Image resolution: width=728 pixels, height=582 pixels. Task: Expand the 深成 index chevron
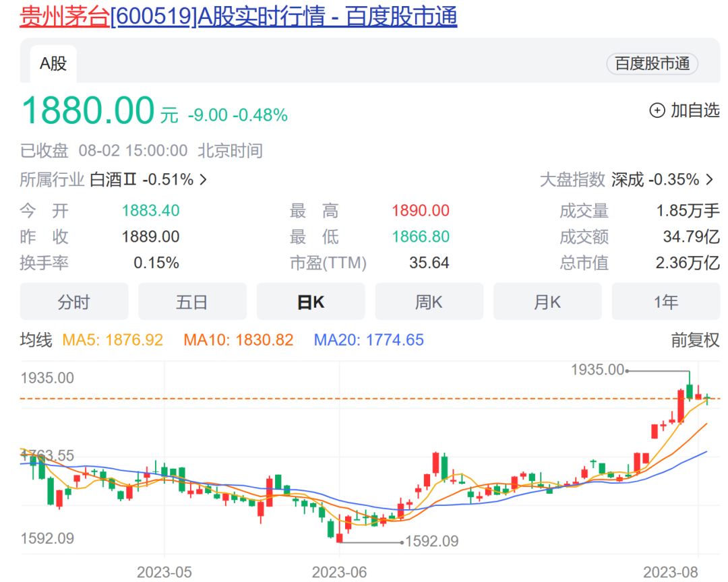coord(709,180)
